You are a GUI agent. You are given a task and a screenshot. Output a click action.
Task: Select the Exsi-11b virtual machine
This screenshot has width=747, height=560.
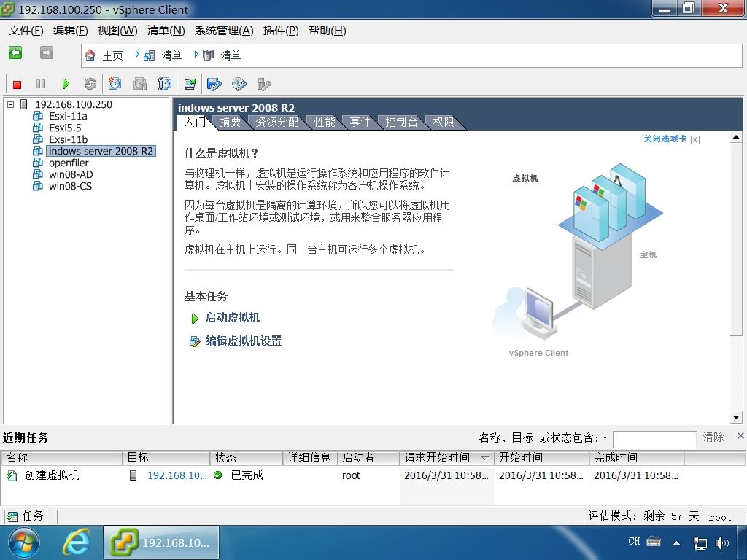pyautogui.click(x=68, y=139)
